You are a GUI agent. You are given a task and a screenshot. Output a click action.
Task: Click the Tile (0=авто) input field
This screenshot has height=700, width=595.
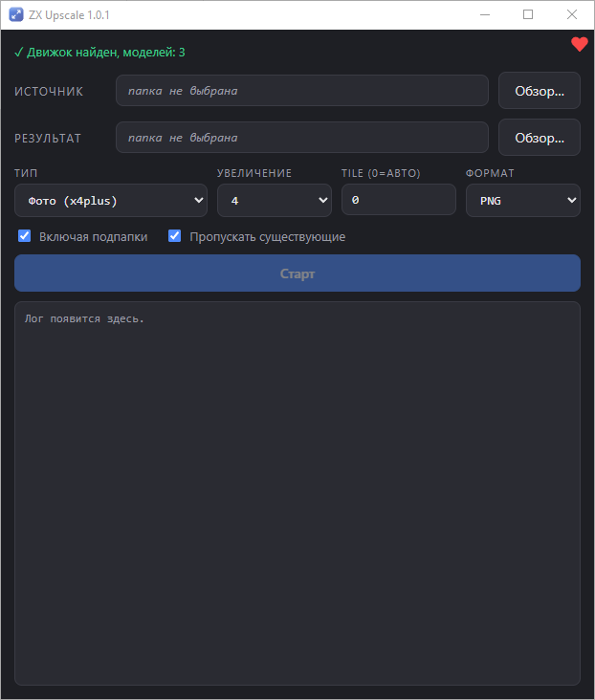pos(399,200)
